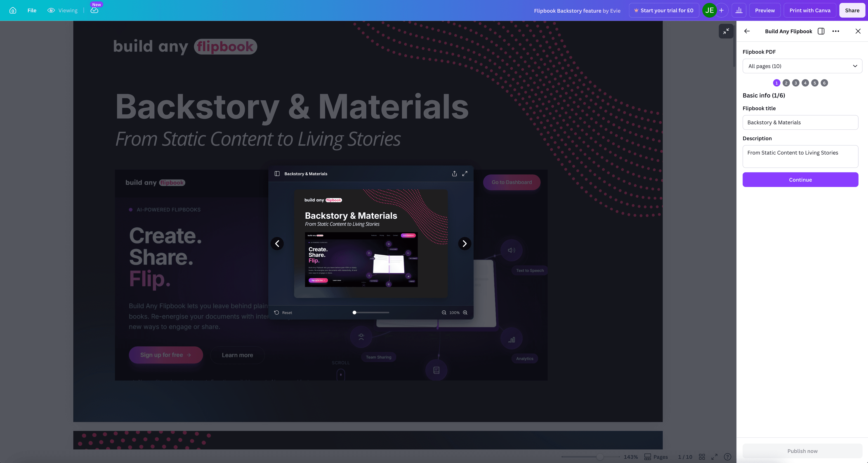
Task: Click the flipbook page slider handle
Action: click(354, 312)
